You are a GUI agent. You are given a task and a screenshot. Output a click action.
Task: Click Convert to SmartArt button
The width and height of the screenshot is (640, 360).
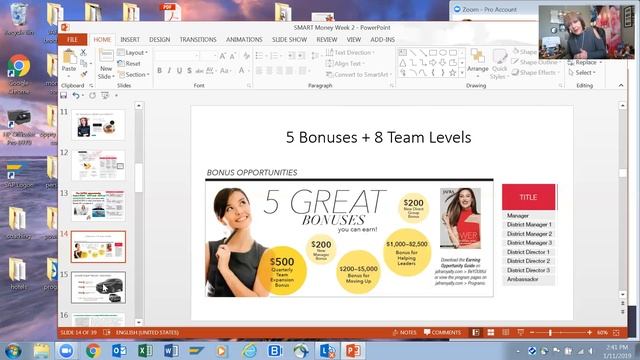pyautogui.click(x=359, y=75)
